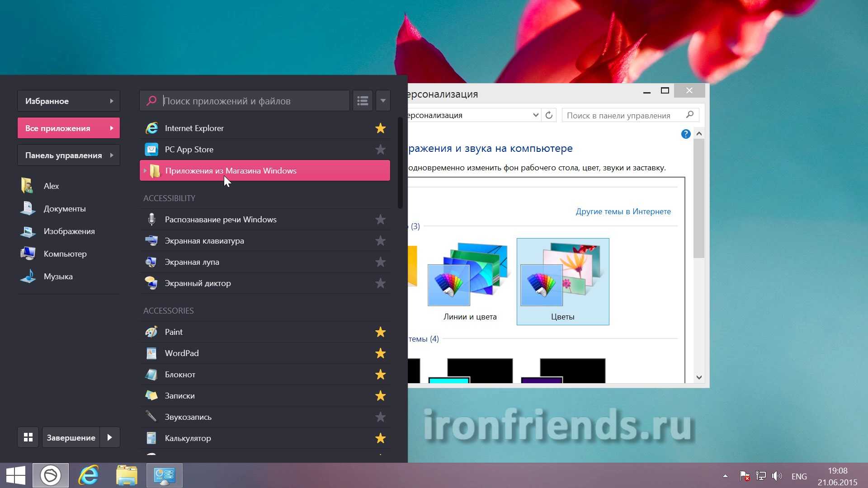868x488 pixels.
Task: Click the Завершение shutdown button
Action: coord(71,437)
